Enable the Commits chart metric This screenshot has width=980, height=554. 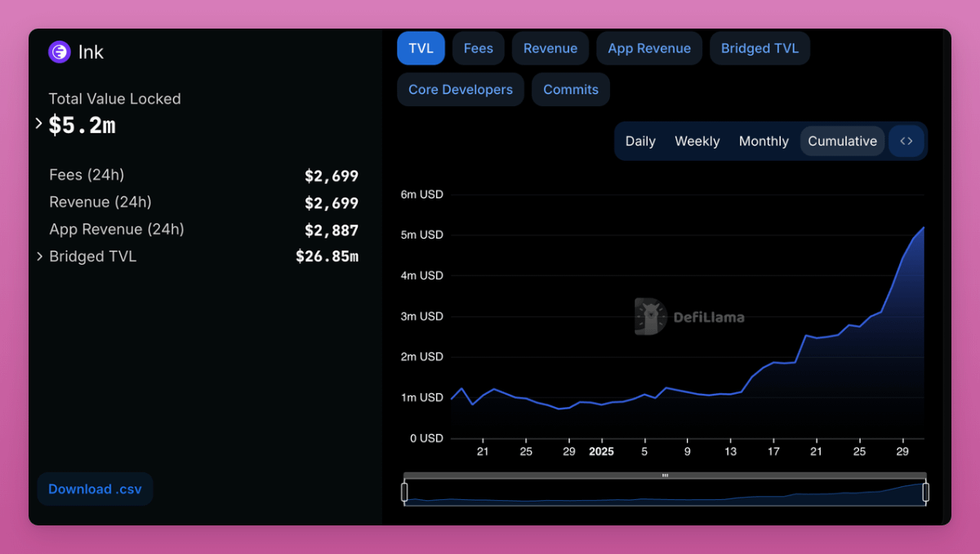571,90
